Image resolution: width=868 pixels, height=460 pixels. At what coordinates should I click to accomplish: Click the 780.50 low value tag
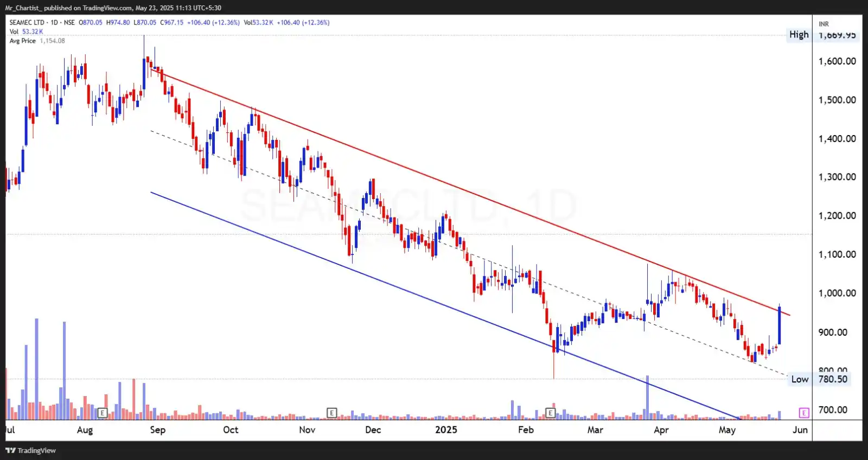pyautogui.click(x=833, y=379)
